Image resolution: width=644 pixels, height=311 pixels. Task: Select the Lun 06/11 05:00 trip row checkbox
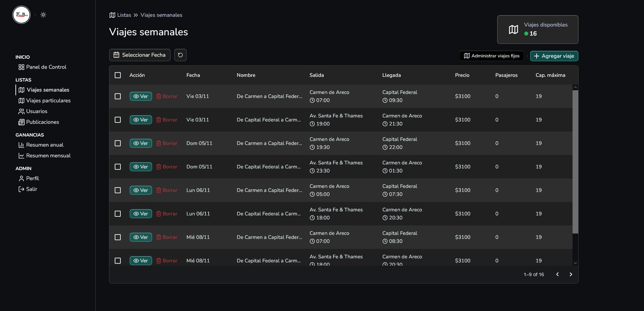118,190
